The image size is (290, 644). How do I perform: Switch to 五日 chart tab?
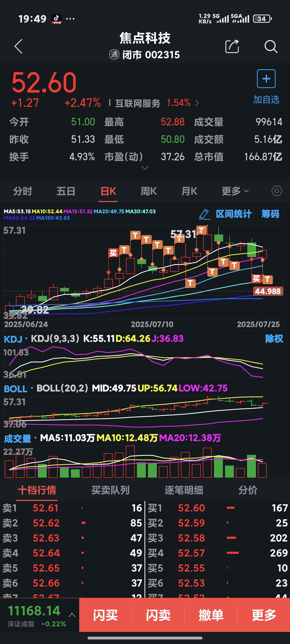[x=66, y=191]
